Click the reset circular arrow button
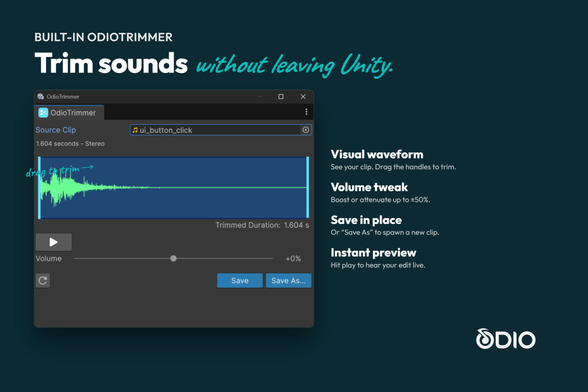The image size is (588, 392). click(43, 280)
